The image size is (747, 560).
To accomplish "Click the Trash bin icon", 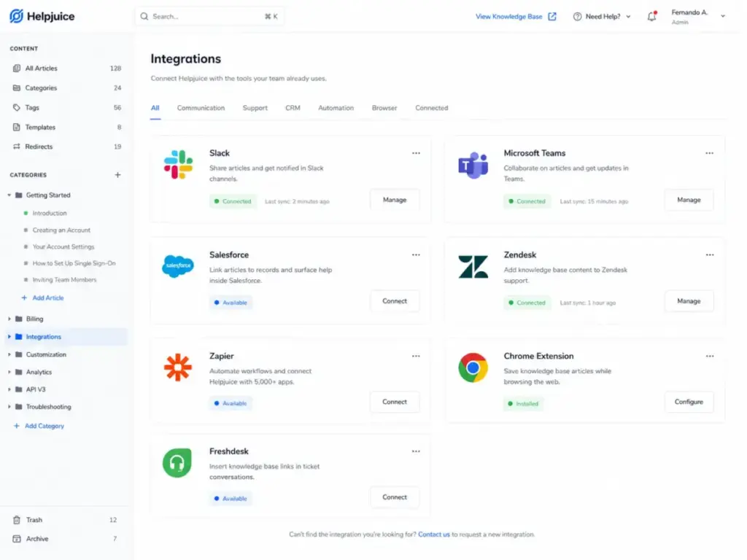I will [17, 519].
